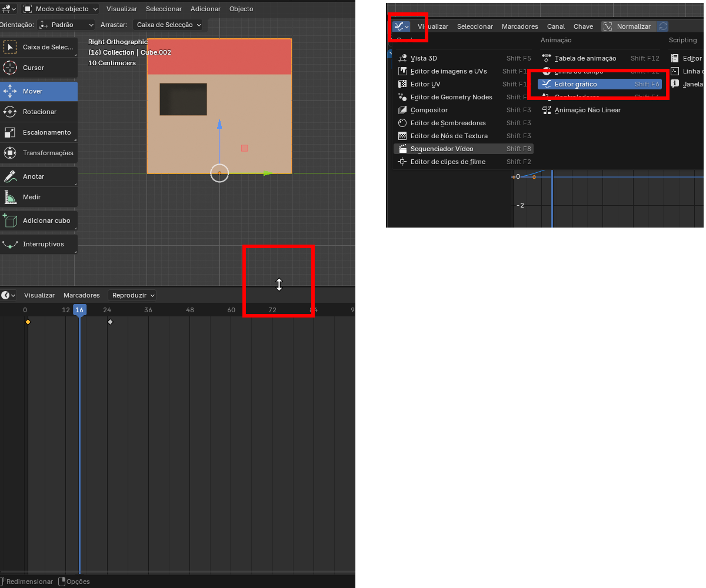Click the green Y-axis move gizmo arrow
The image size is (706, 588).
click(x=268, y=173)
